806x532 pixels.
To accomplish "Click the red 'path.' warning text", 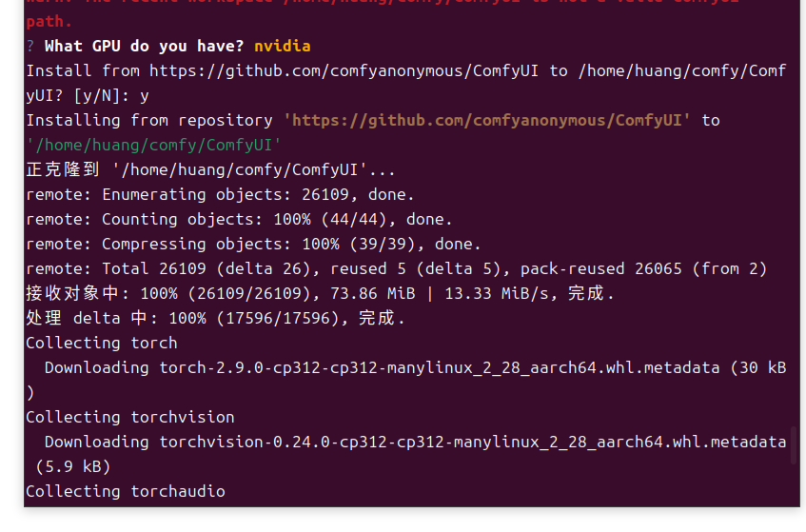I will [x=49, y=22].
